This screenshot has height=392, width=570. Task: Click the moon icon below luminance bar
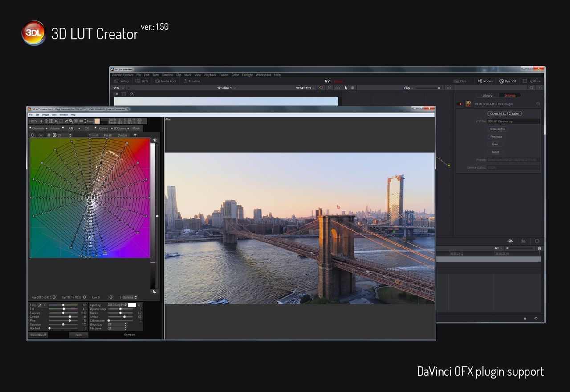coord(155,291)
